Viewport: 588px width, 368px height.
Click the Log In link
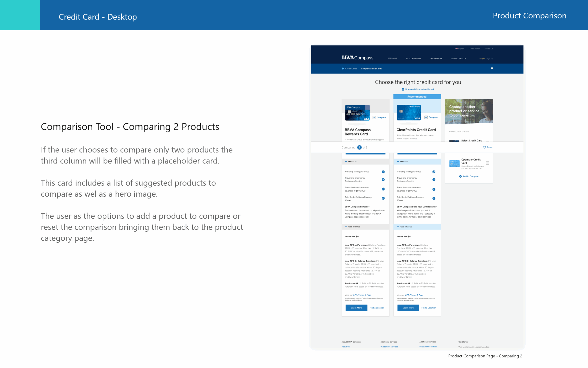(482, 58)
